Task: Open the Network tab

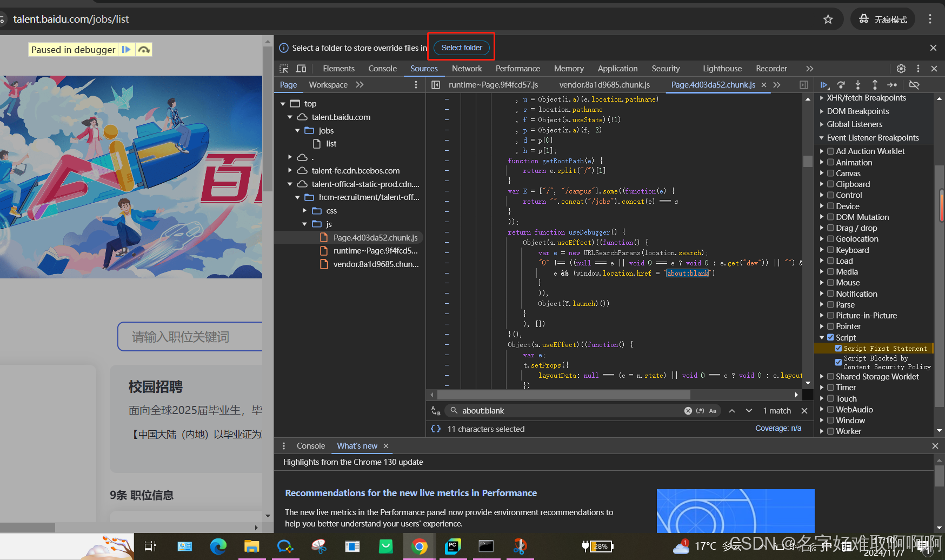Action: tap(467, 69)
